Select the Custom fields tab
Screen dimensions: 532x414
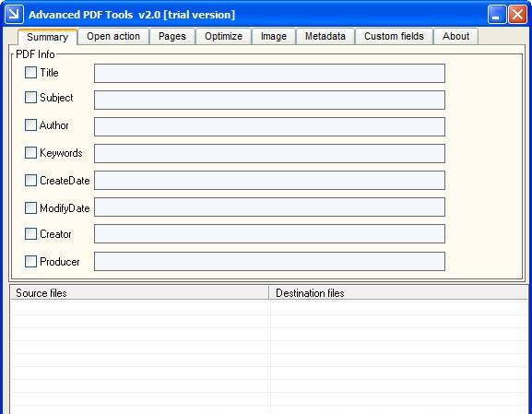click(395, 36)
